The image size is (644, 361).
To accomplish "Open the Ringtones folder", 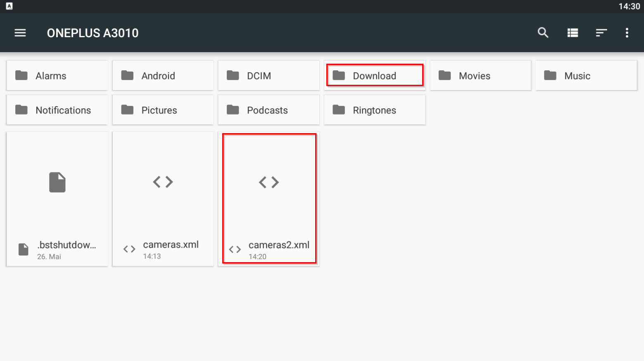I will [x=375, y=110].
